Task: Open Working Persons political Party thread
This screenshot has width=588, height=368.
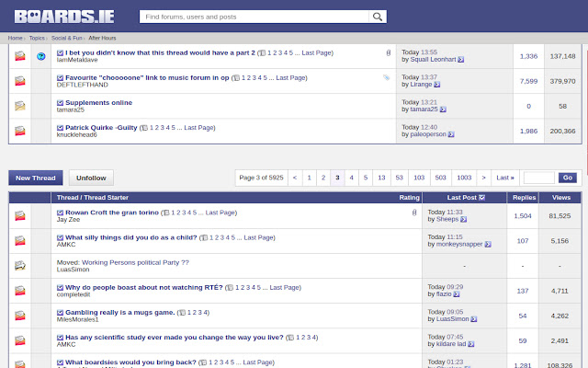Action: point(135,262)
